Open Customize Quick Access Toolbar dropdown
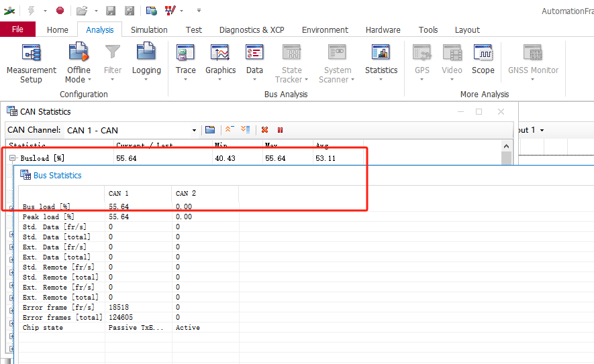 199,11
